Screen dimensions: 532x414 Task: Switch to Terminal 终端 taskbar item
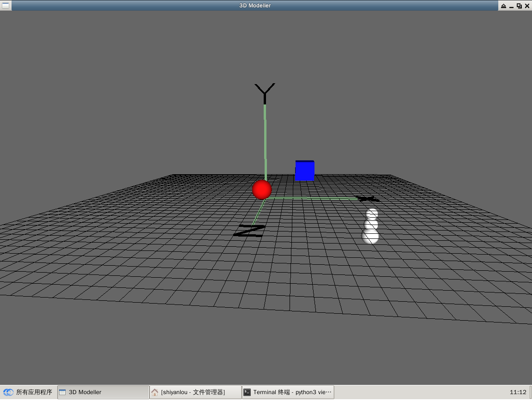(x=288, y=392)
